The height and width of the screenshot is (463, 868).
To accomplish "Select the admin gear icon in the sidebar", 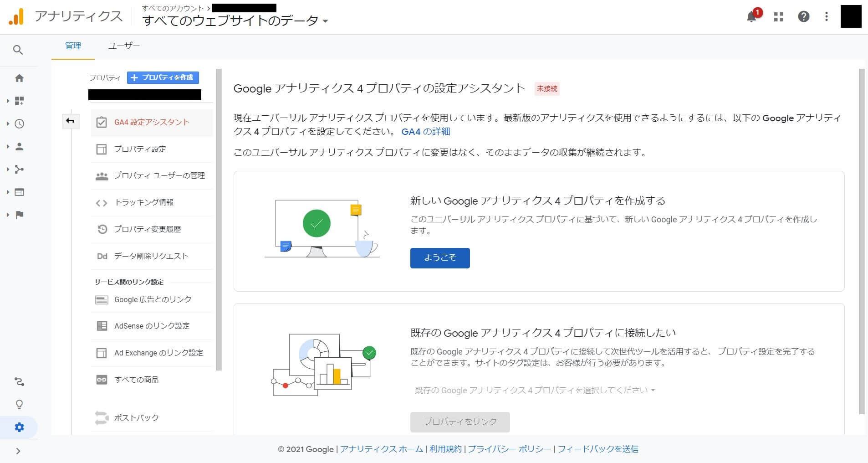I will pos(19,427).
